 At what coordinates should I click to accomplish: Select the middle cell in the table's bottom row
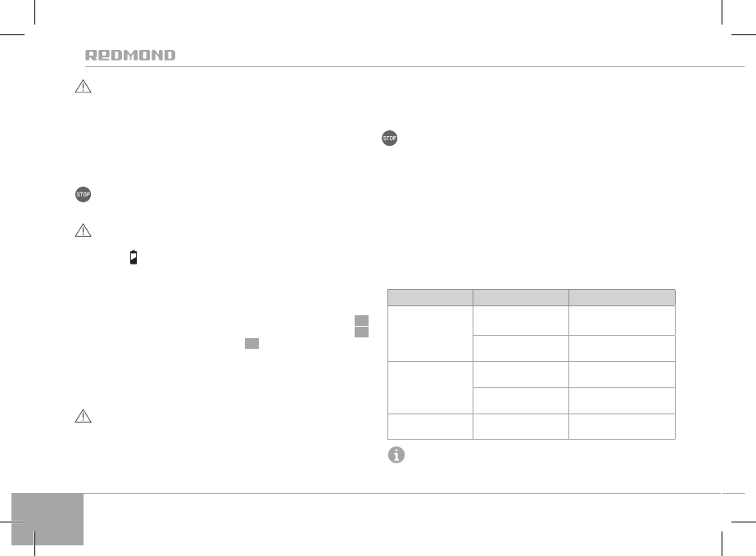521,427
